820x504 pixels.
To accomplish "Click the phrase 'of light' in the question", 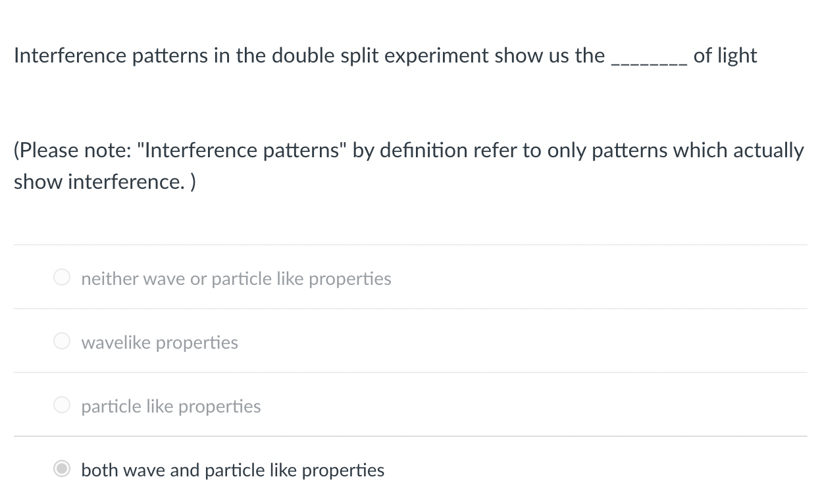I will (x=724, y=55).
